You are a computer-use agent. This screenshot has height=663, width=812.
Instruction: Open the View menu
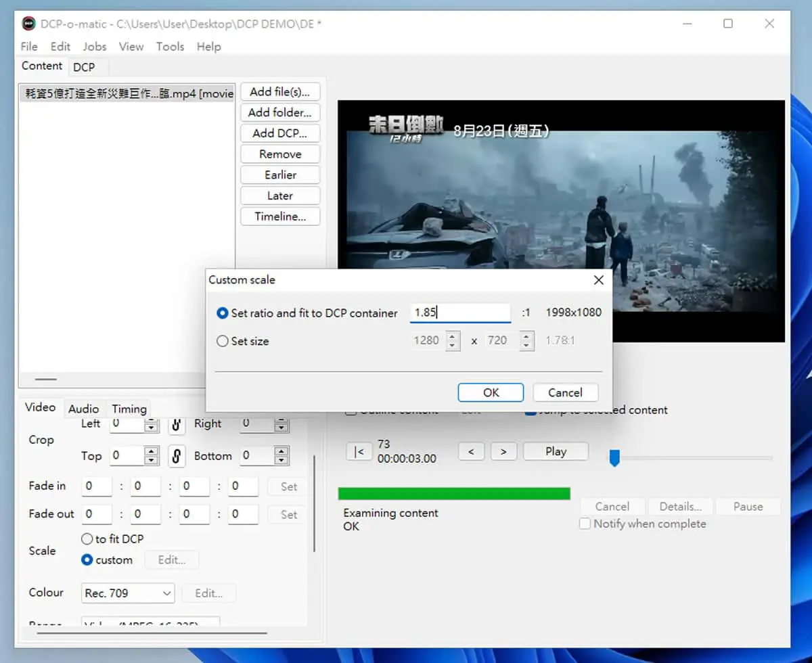pos(131,47)
